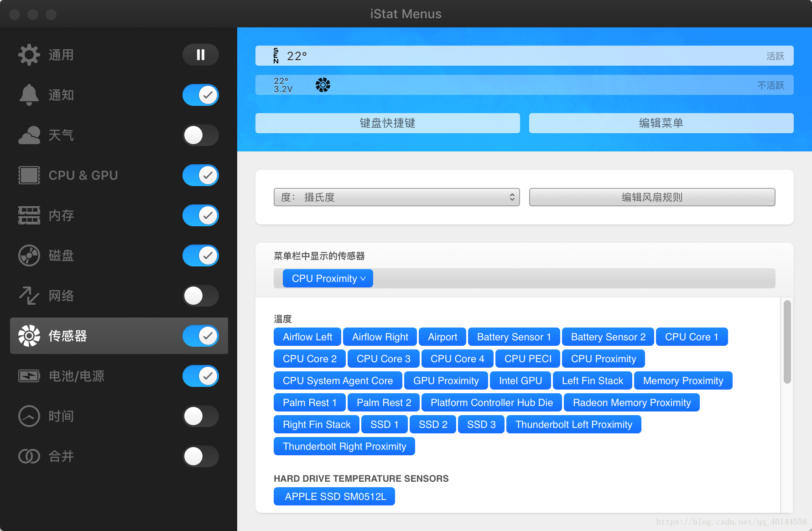Click the clock icon for 时间
This screenshot has width=812, height=531.
coord(29,416)
